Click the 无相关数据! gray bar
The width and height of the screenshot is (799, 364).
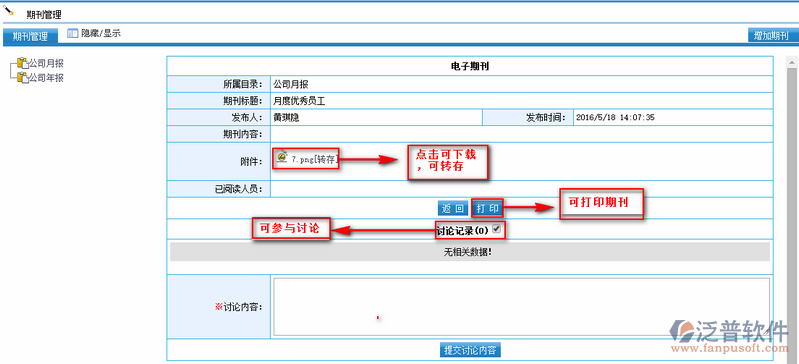click(x=469, y=251)
